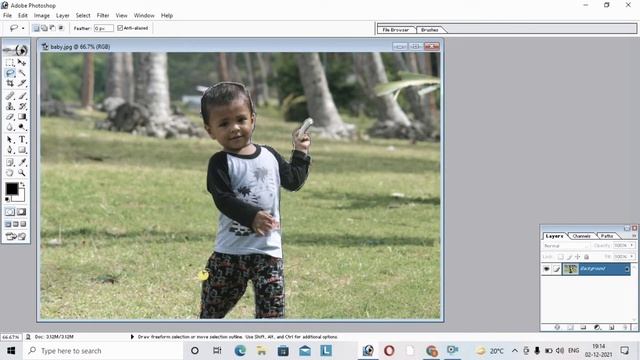Select the History Brush tool
The image size is (640, 360).
(x=22, y=106)
